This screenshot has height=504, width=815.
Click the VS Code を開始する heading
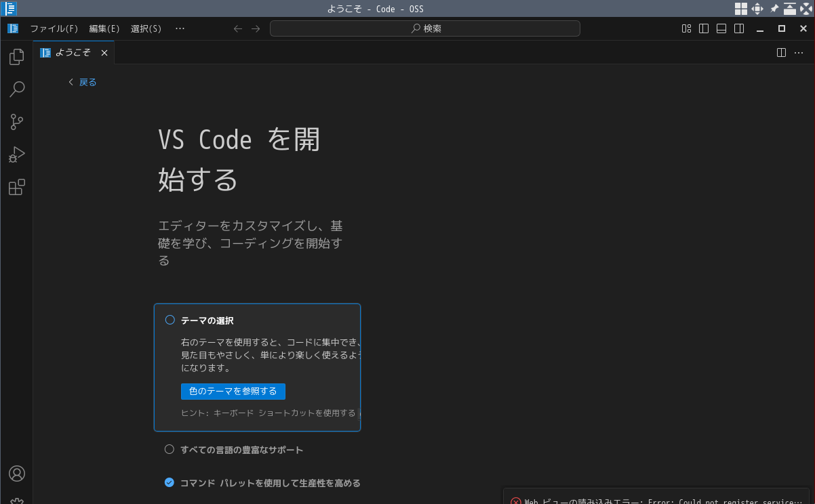[239, 160]
